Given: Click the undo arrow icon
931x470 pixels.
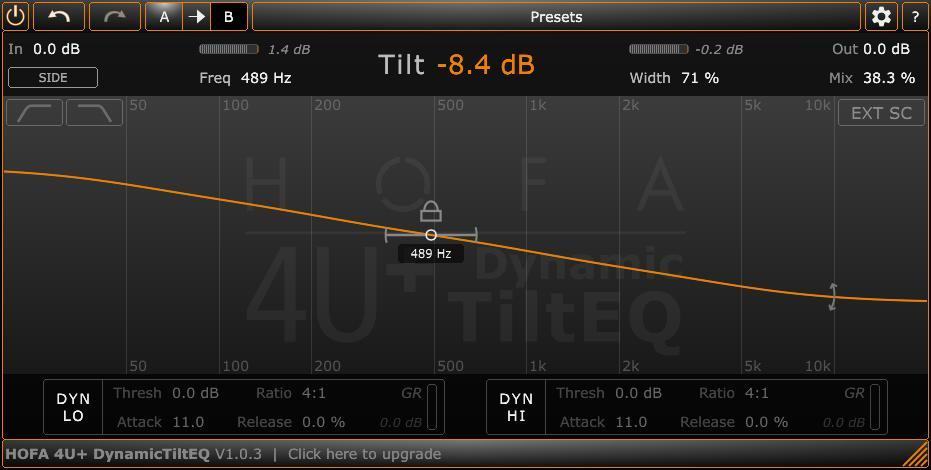Looking at the screenshot, I should point(59,17).
